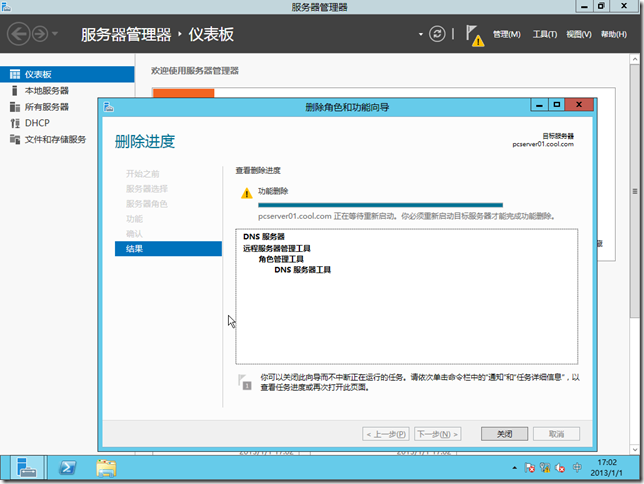The image size is (644, 484).
Task: Click the 关闭 button in the wizard
Action: click(x=504, y=434)
